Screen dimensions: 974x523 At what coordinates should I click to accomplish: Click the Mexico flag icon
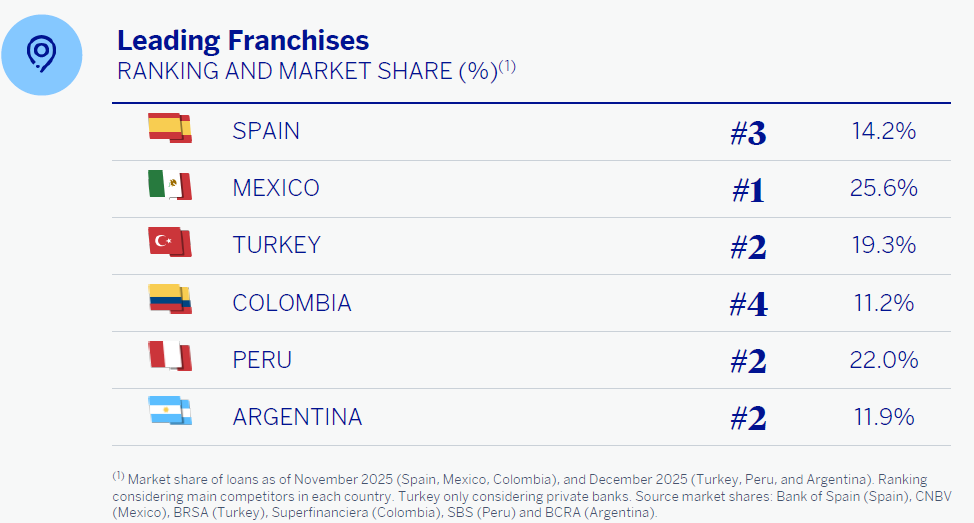(169, 187)
